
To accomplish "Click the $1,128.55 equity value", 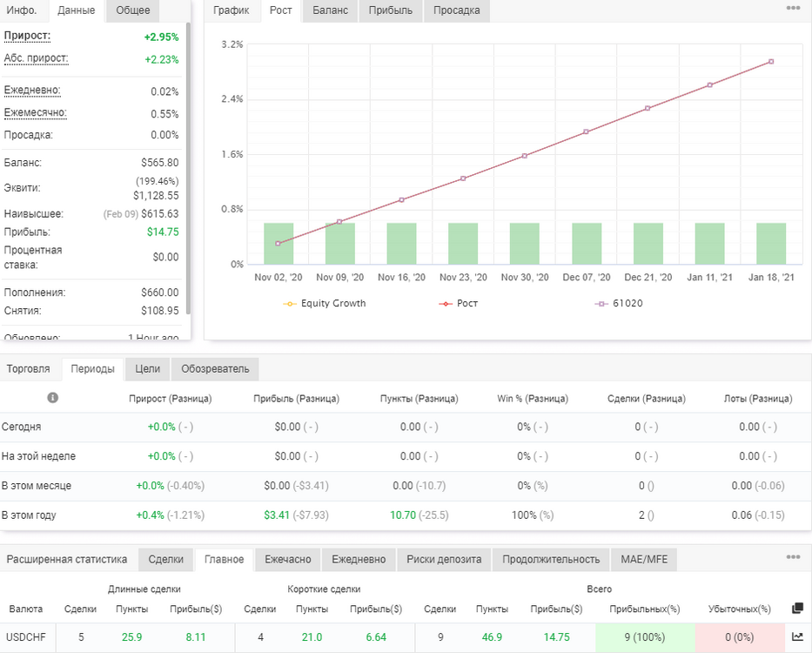I will pyautogui.click(x=156, y=195).
